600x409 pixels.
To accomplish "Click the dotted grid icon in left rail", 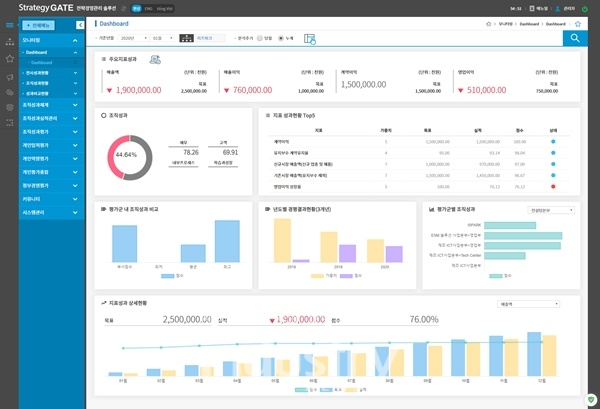I will click(10, 122).
